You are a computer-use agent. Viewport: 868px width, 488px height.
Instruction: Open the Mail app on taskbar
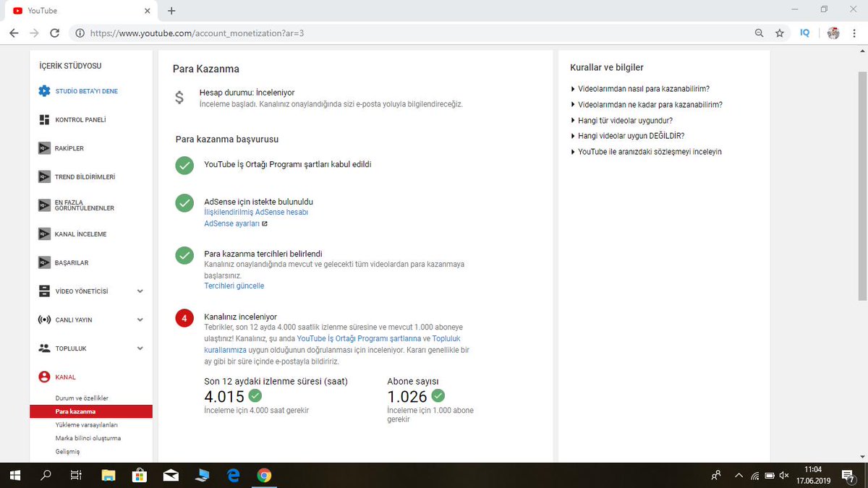[x=171, y=475]
